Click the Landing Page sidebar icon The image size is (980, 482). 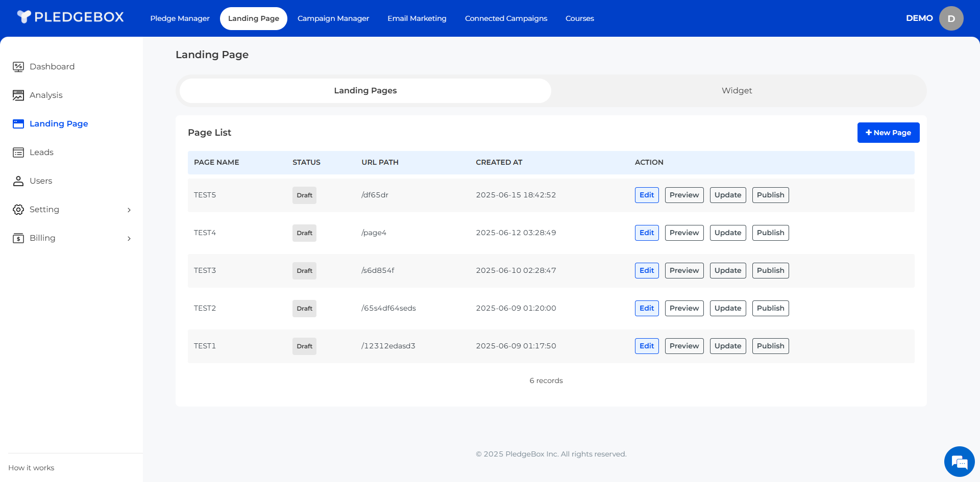[x=18, y=124]
